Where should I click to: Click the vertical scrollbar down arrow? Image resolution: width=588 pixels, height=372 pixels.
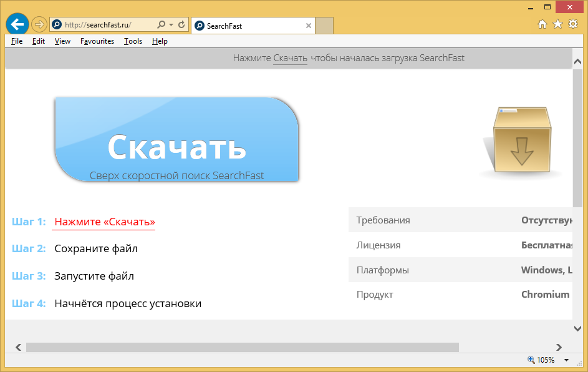coord(577,328)
